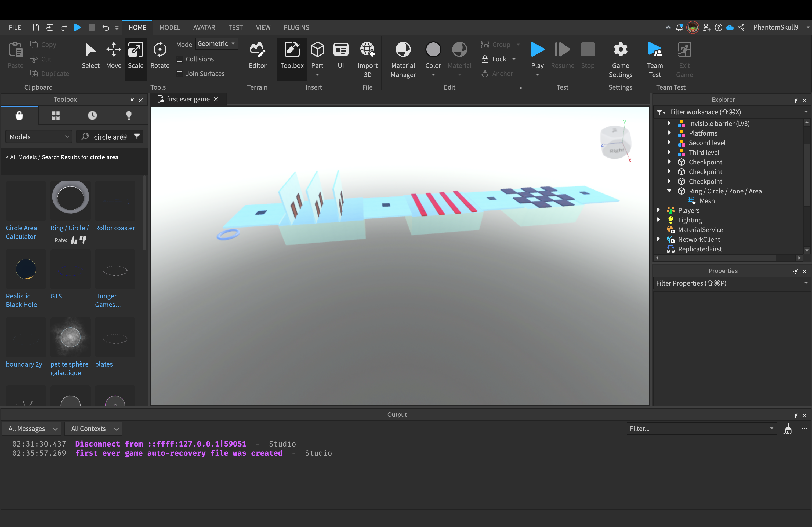Viewport: 812px width, 527px height.
Task: Open the UI insert tool
Action: point(340,56)
